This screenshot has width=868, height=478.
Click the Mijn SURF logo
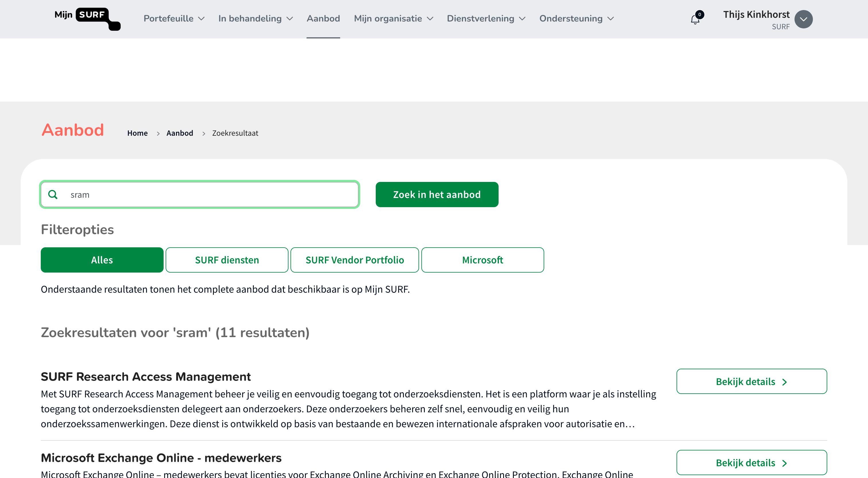[87, 19]
